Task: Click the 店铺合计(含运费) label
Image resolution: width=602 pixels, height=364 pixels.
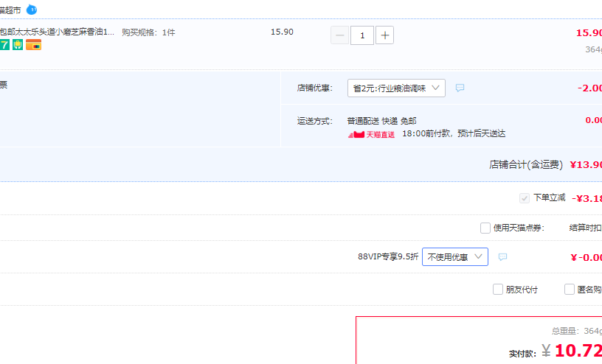Action: (525, 165)
